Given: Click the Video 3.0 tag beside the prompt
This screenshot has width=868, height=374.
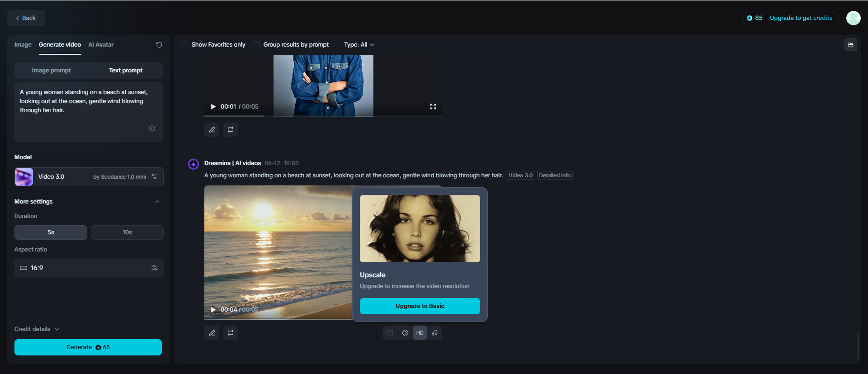Looking at the screenshot, I should pos(521,175).
